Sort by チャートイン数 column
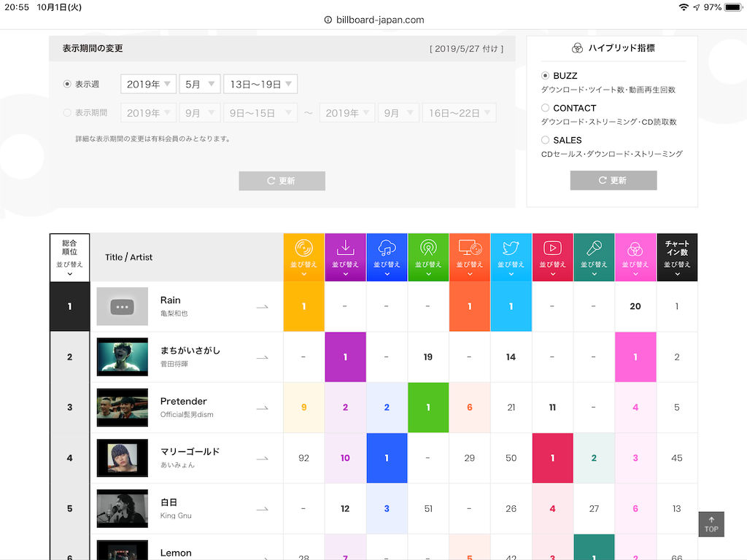Image resolution: width=747 pixels, height=560 pixels. 677,257
